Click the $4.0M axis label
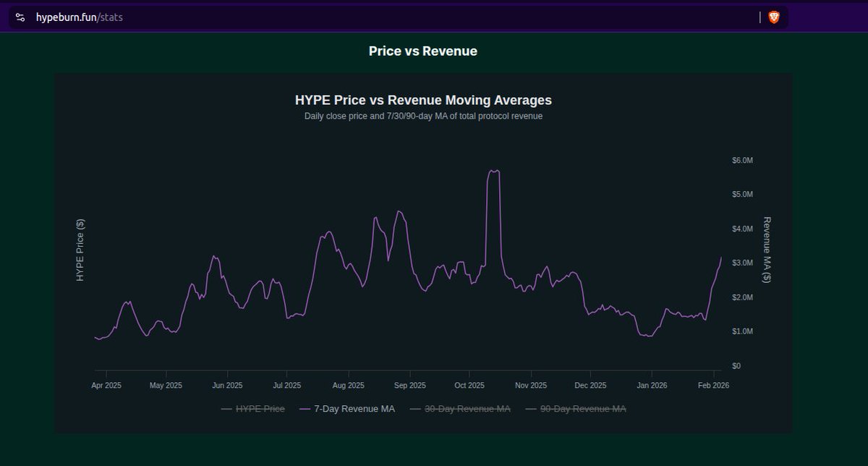Viewport: 868px width, 466px height. point(742,229)
